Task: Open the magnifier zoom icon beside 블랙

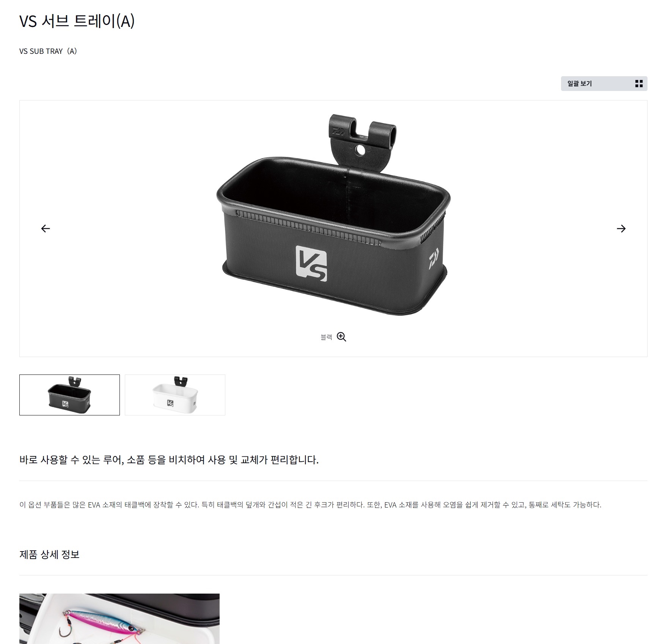Action: click(341, 337)
